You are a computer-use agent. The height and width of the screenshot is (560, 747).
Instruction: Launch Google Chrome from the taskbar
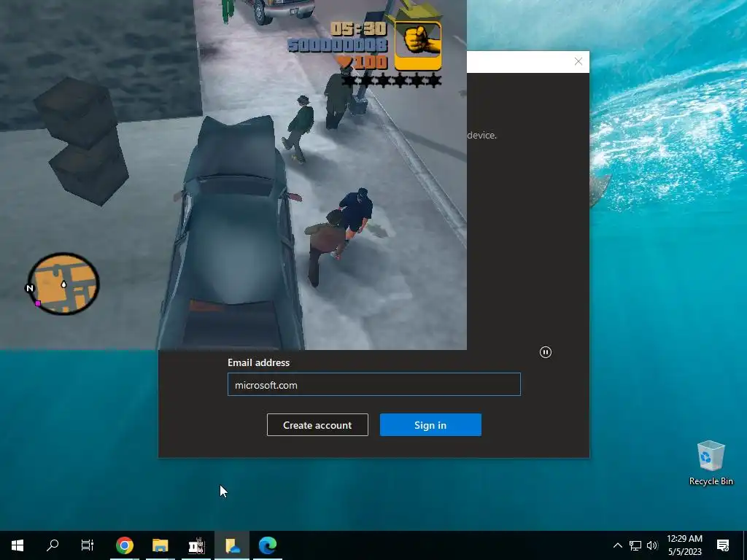point(124,545)
